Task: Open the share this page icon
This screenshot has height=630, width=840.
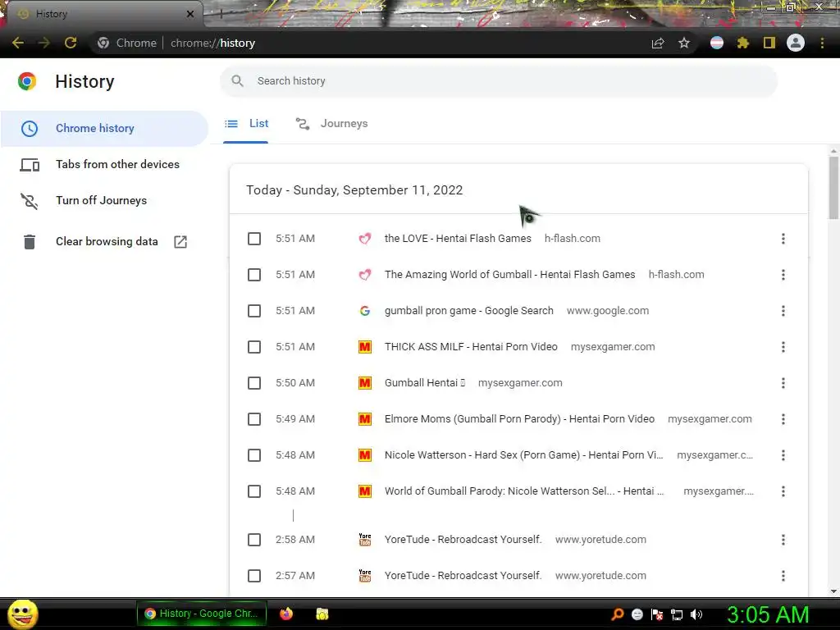Action: [x=658, y=43]
